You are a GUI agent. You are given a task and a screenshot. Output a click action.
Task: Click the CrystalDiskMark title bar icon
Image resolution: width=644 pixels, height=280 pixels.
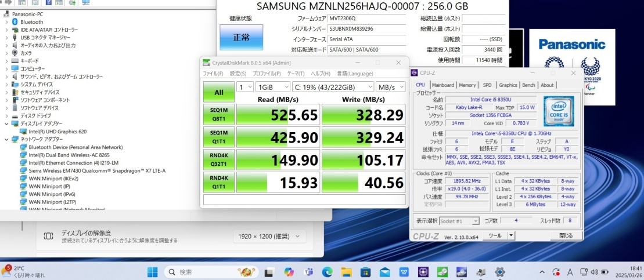point(207,62)
